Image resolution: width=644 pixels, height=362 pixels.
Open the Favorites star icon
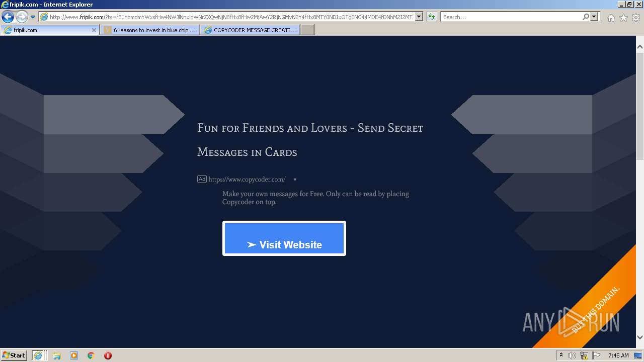pyautogui.click(x=623, y=18)
